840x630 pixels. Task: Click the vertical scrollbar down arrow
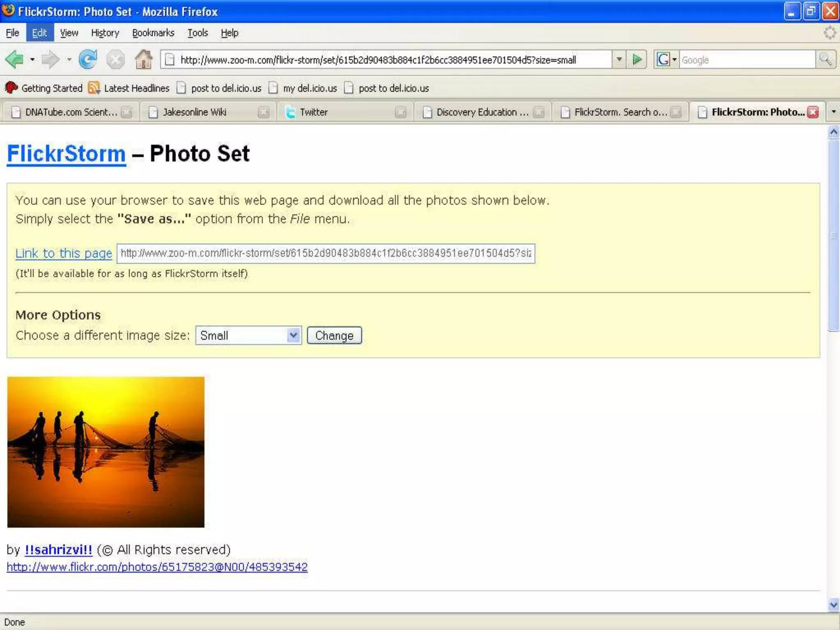coord(833,605)
